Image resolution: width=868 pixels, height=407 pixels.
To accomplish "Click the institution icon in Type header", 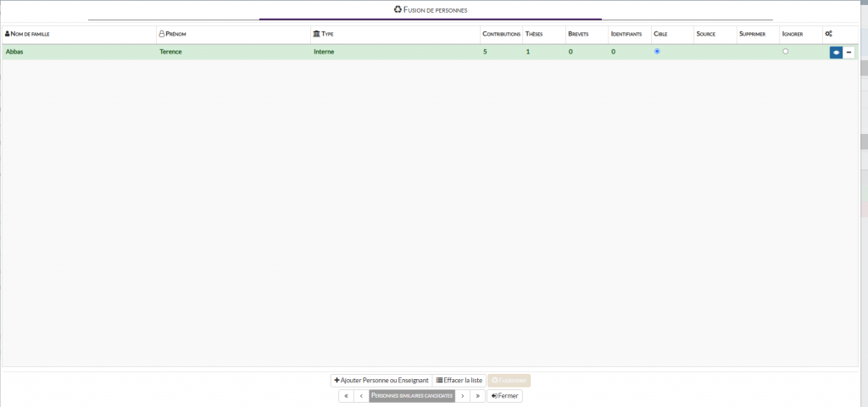I will pyautogui.click(x=316, y=34).
